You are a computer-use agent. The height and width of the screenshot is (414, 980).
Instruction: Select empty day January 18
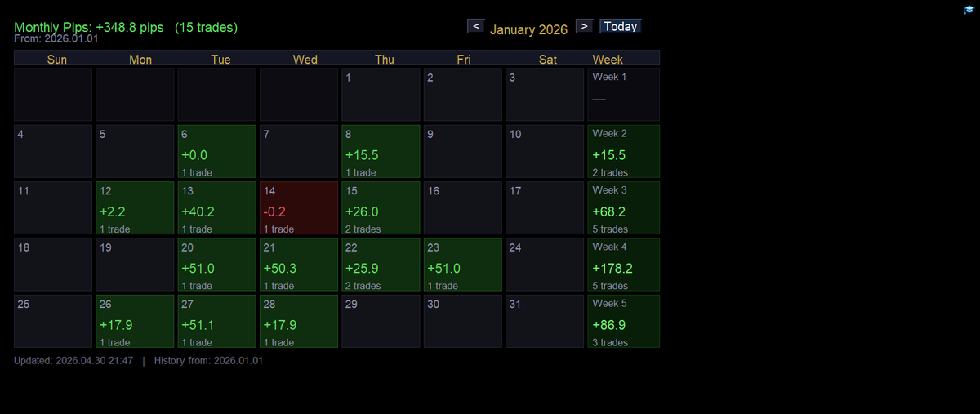click(x=53, y=265)
